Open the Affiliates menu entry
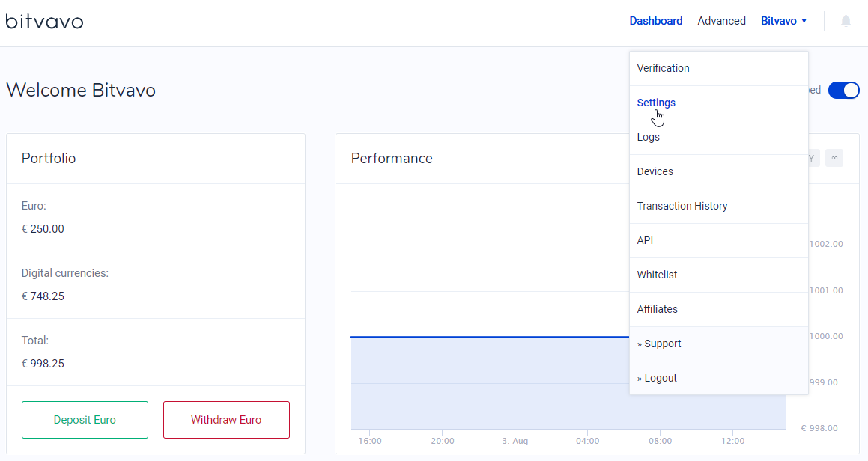 [657, 309]
